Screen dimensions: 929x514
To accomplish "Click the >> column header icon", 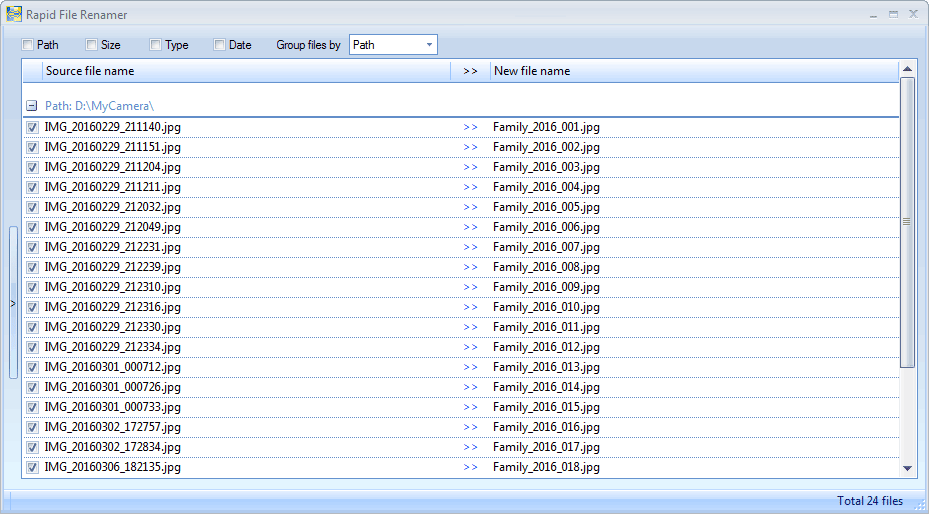I will 470,71.
